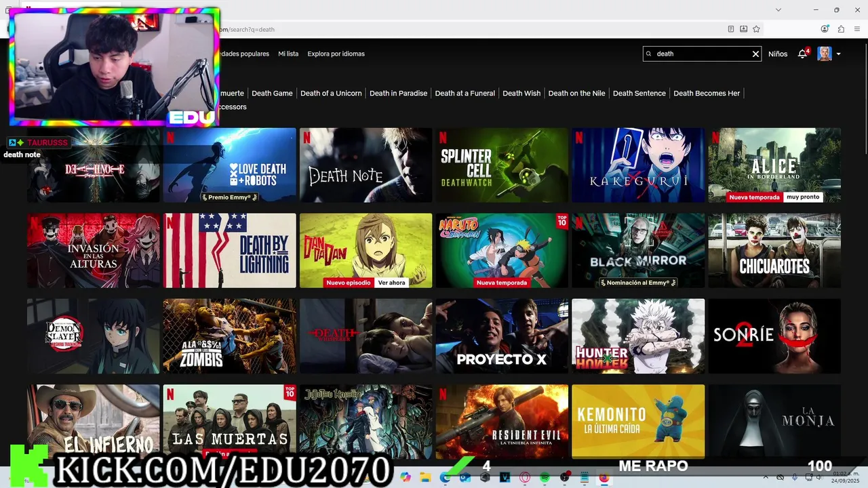Open the Black Mirror thumbnail
This screenshot has height=488, width=868.
[x=638, y=251]
